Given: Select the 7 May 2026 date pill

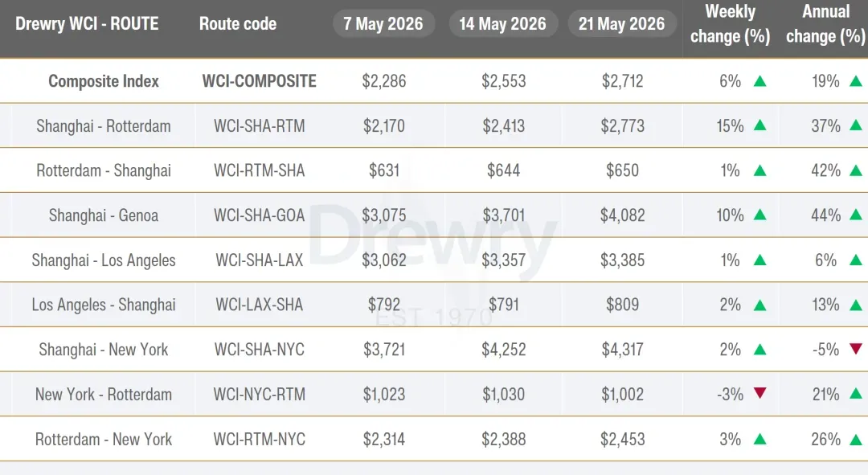Looking at the screenshot, I should (383, 24).
